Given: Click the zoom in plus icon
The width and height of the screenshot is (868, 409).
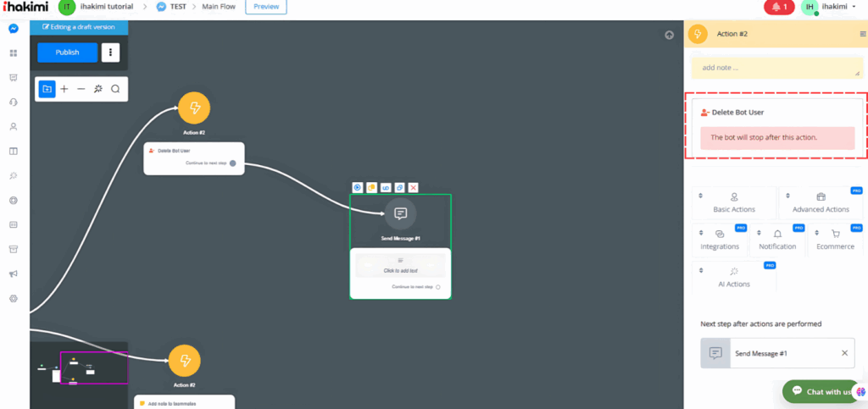Looking at the screenshot, I should 64,89.
